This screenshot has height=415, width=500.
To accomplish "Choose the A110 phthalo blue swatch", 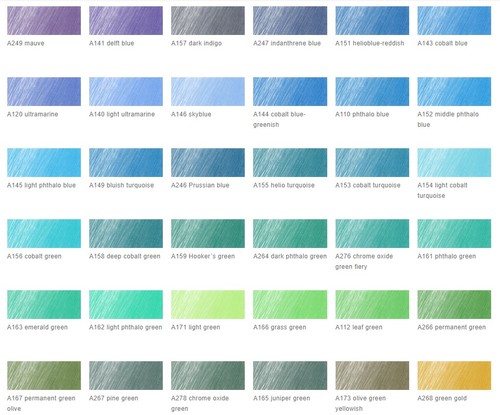I will (x=372, y=91).
